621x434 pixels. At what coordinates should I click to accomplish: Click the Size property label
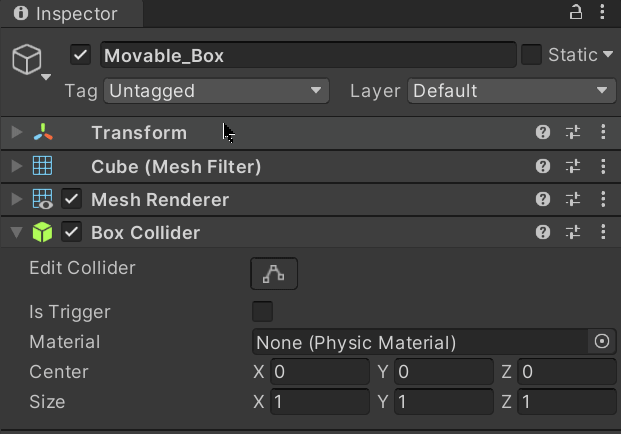[x=47, y=402]
